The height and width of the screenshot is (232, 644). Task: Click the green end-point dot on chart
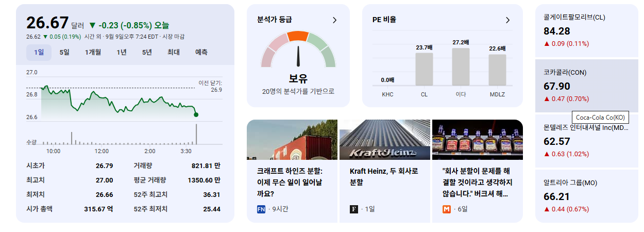pyautogui.click(x=196, y=114)
